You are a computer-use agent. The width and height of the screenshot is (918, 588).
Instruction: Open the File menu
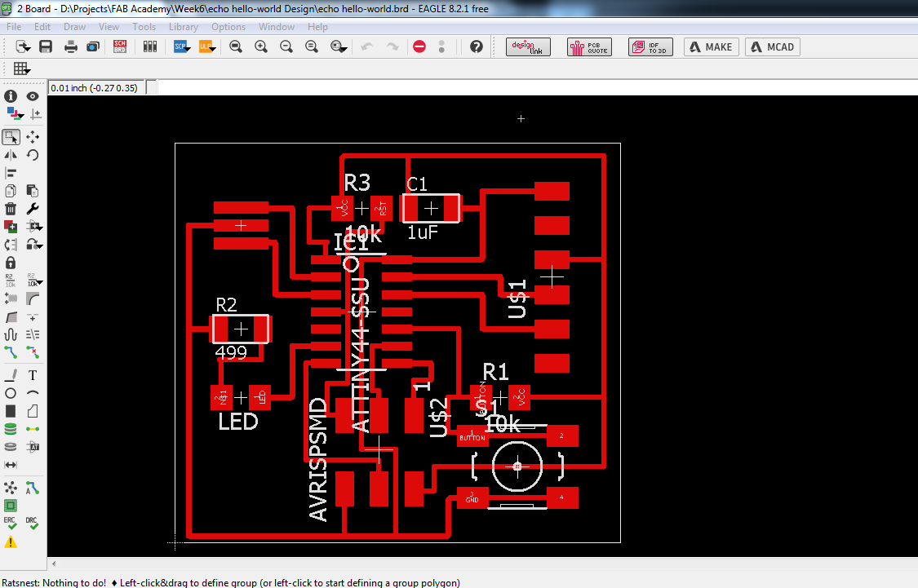(14, 26)
